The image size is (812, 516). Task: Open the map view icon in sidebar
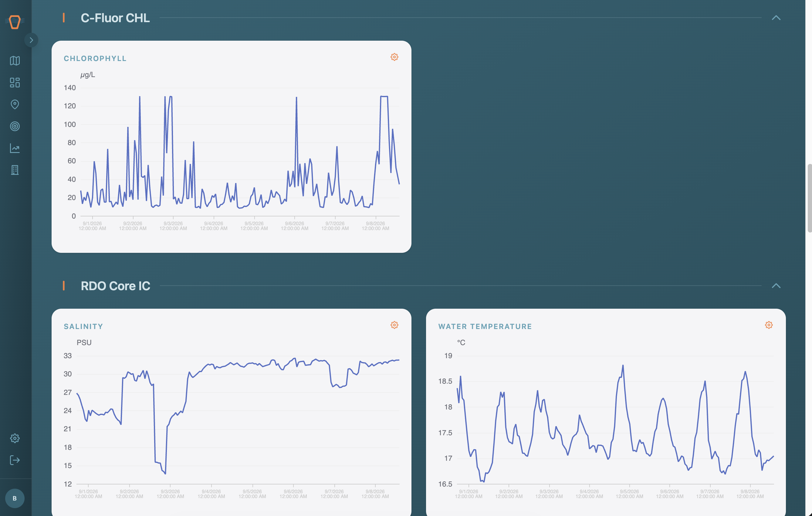click(15, 61)
